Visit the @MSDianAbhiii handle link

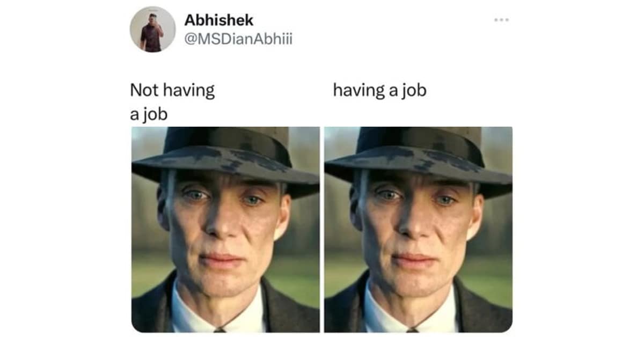(238, 39)
